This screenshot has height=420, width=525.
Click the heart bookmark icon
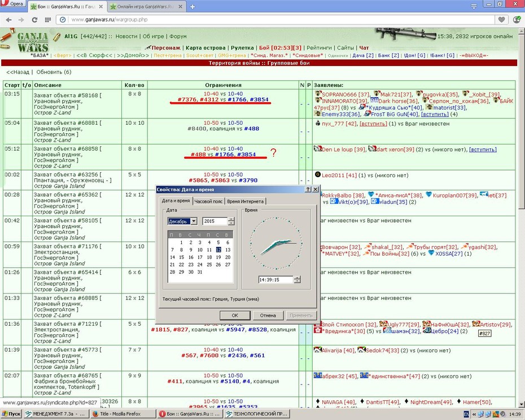click(501, 20)
